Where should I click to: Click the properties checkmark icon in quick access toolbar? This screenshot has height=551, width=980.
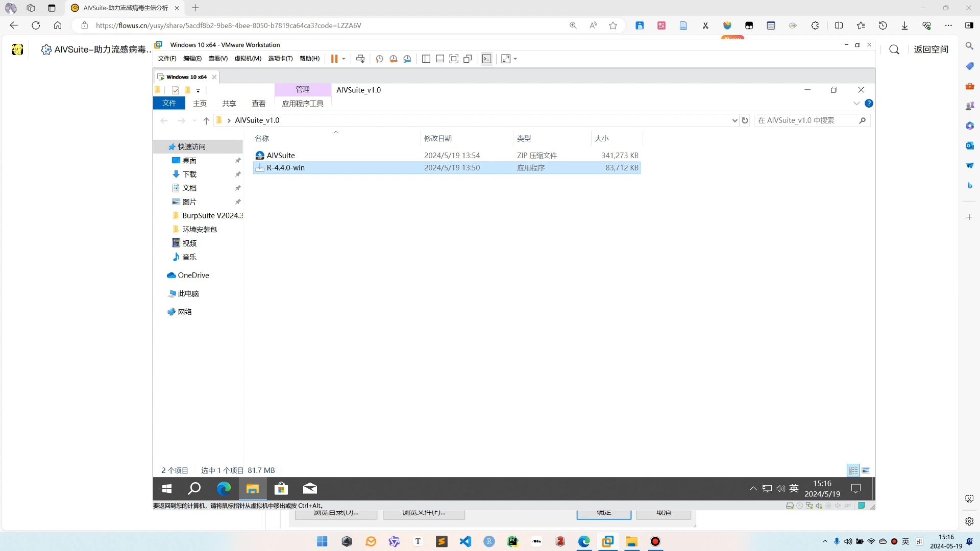pyautogui.click(x=175, y=90)
